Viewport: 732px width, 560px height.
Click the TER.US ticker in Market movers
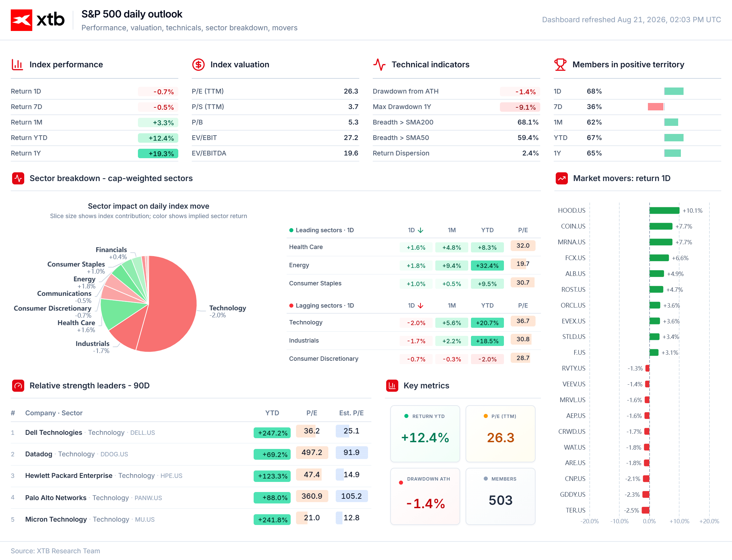576,510
